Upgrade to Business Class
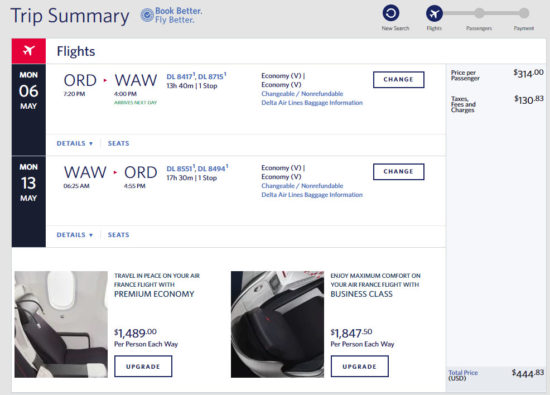 (360, 366)
